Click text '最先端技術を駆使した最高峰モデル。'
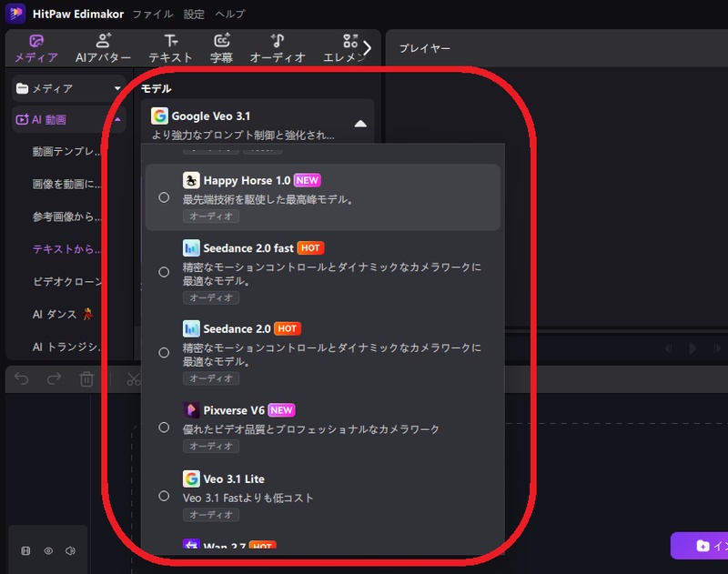This screenshot has width=728, height=574. [x=268, y=199]
